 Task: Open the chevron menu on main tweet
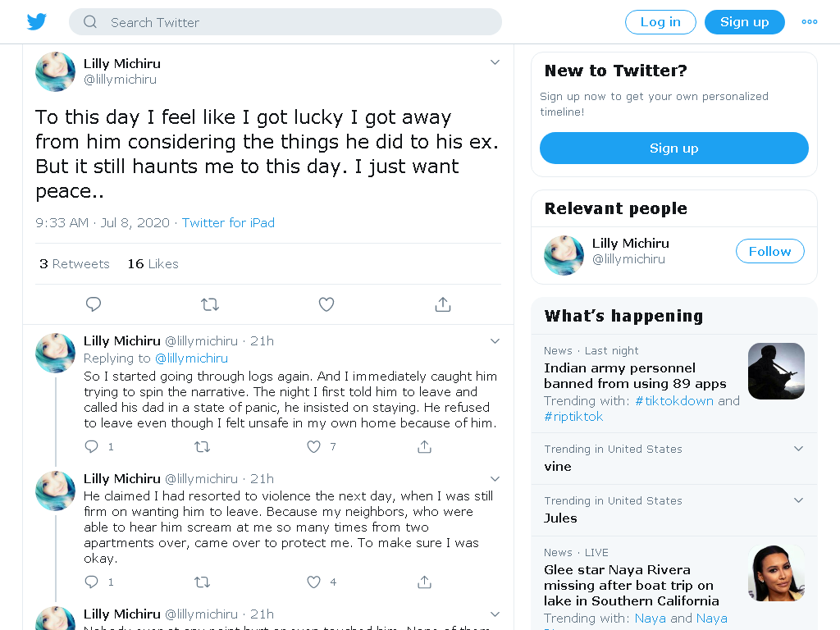(x=495, y=62)
